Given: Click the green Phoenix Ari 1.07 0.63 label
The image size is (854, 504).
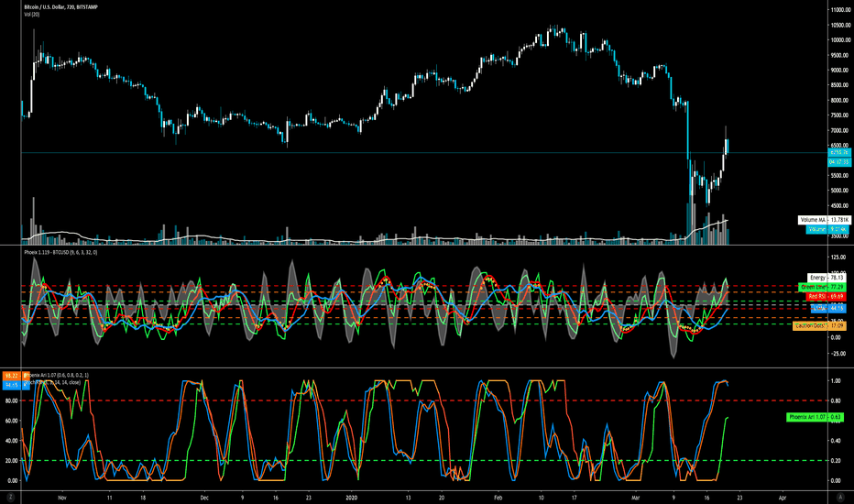Looking at the screenshot, I should tap(816, 417).
